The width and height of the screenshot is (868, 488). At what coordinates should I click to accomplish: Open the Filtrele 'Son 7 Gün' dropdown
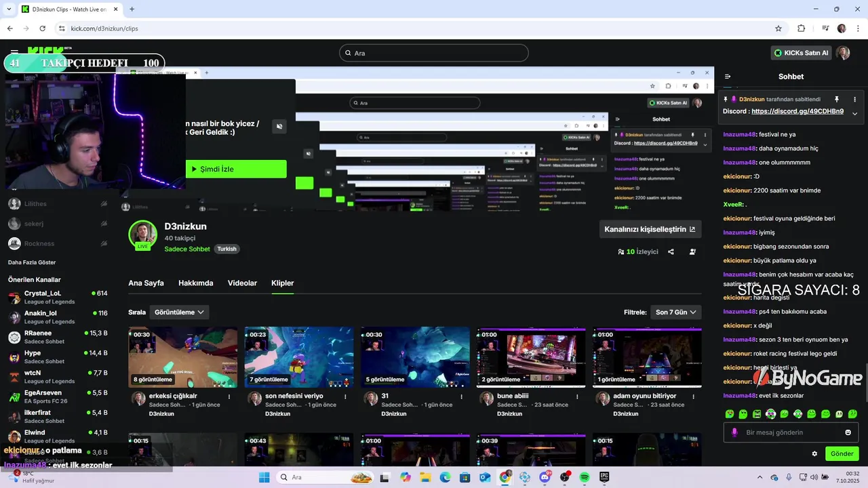(675, 312)
